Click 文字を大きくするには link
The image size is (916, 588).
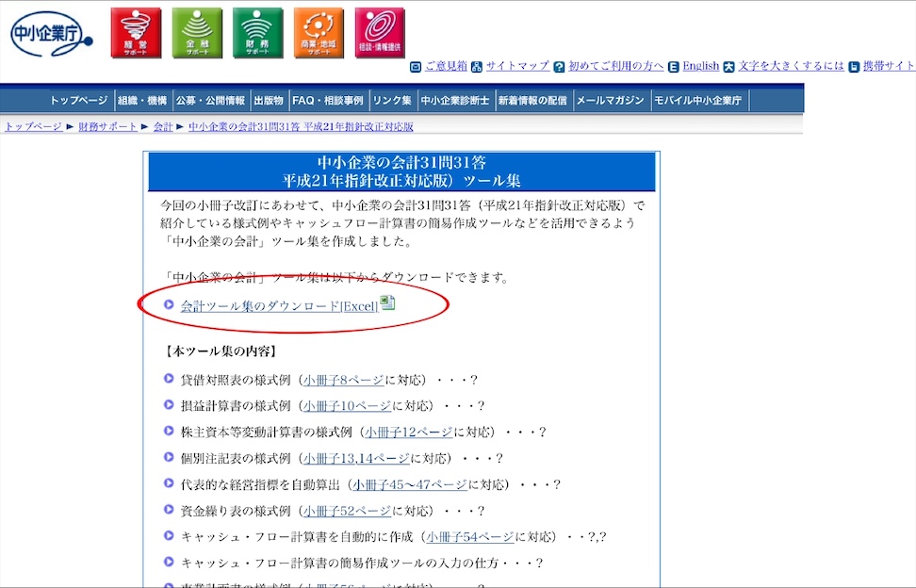792,66
